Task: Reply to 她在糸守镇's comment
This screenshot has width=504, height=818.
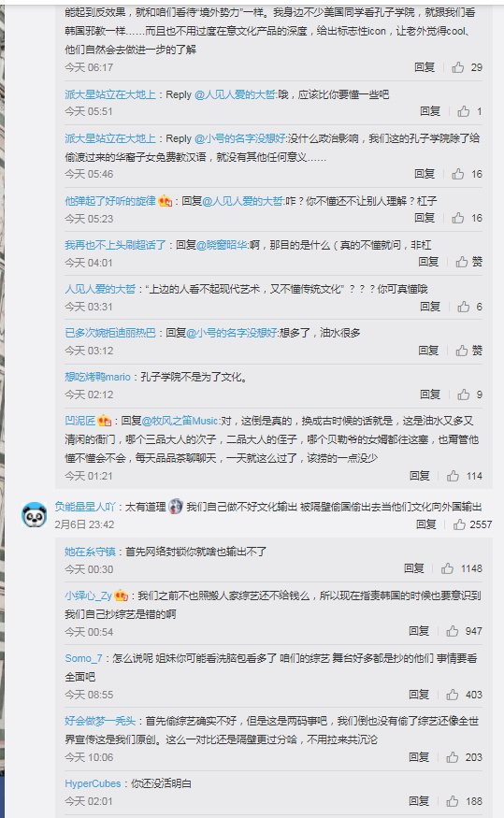Action: [413, 568]
